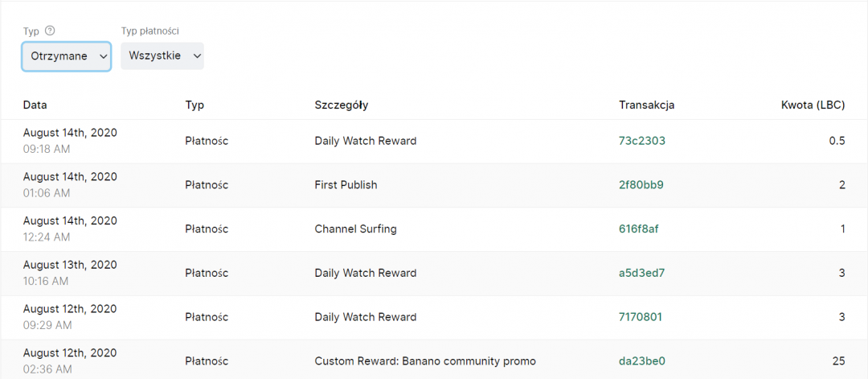Open transaction link 73c2303
Screen dimensions: 868x379
(641, 141)
